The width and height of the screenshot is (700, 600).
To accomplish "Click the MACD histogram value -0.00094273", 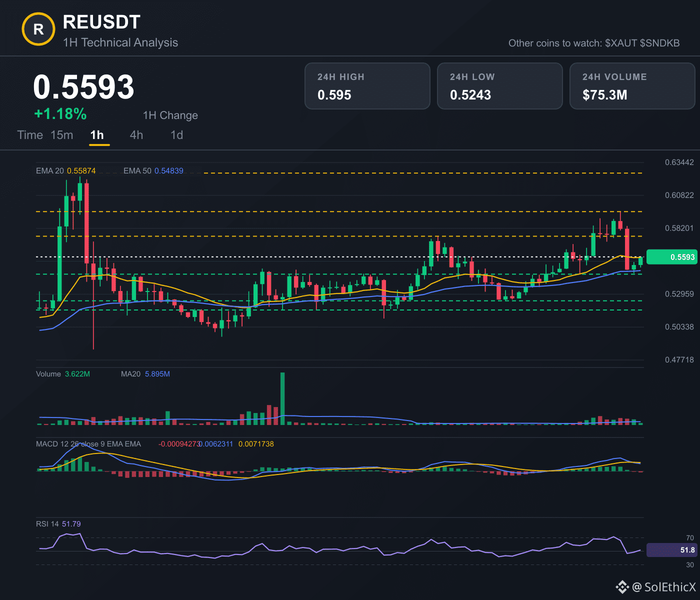I will (179, 444).
